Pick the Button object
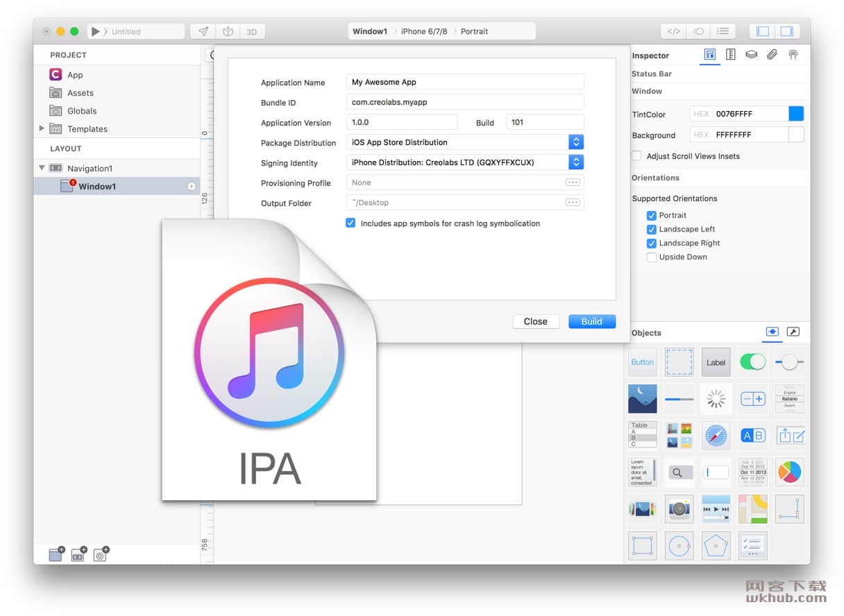This screenshot has height=616, width=844. (x=643, y=362)
